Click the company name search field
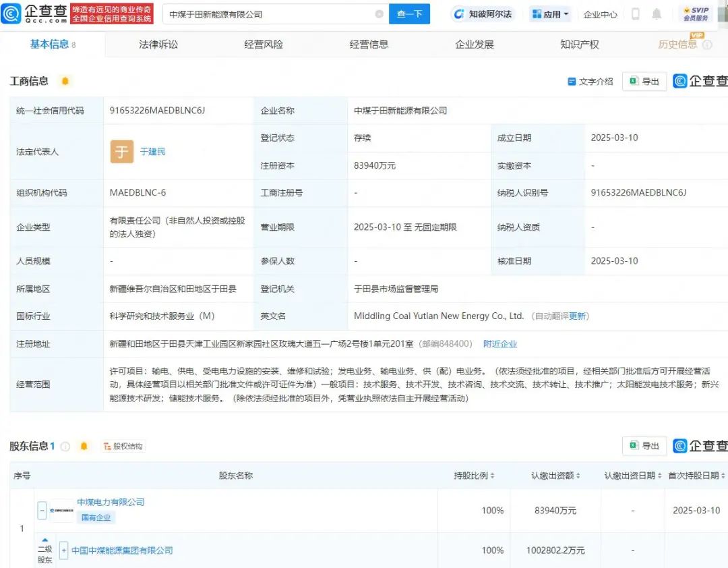The height and width of the screenshot is (568, 728). [x=270, y=14]
